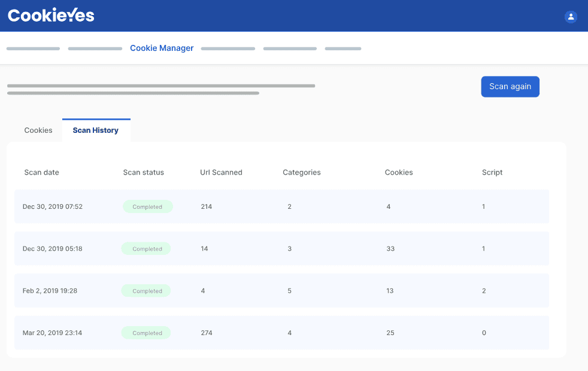The image size is (588, 371).
Task: Click the Scan status column header
Action: click(143, 172)
